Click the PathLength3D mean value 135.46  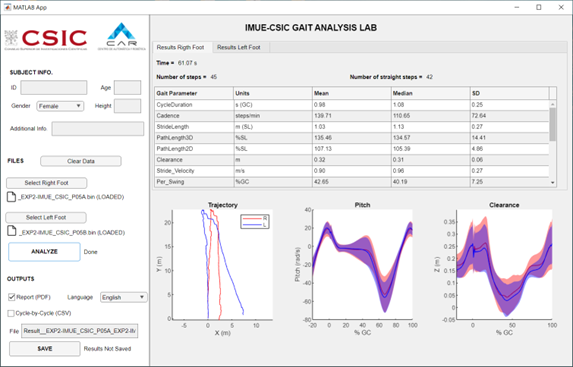point(352,138)
